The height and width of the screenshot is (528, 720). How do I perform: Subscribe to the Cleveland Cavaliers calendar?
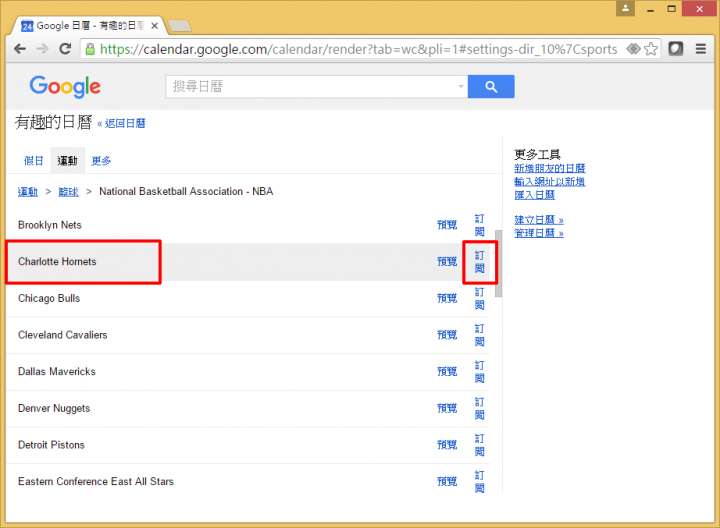click(479, 335)
